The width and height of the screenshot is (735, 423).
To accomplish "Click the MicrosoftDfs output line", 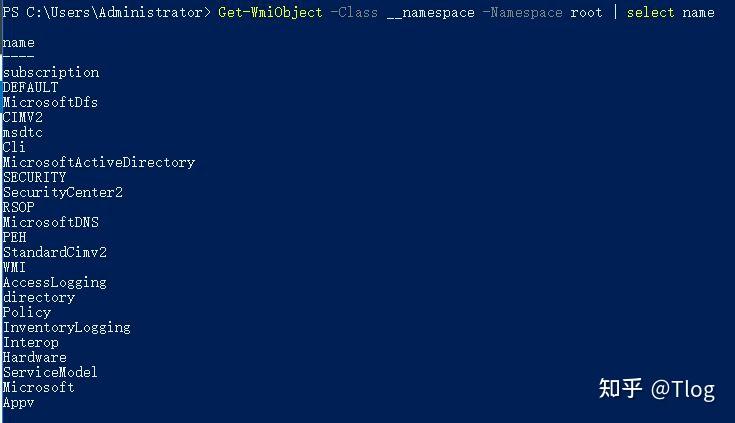I will (x=50, y=102).
